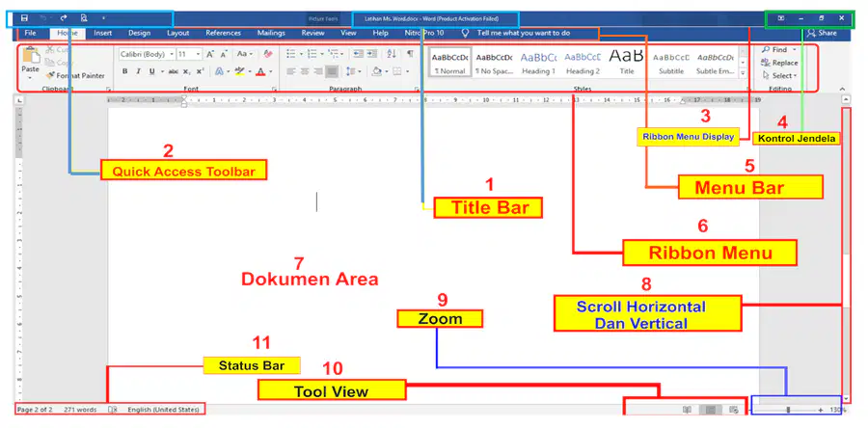This screenshot has width=868, height=428.
Task: Click Tell me what you want to do
Action: pyautogui.click(x=523, y=33)
